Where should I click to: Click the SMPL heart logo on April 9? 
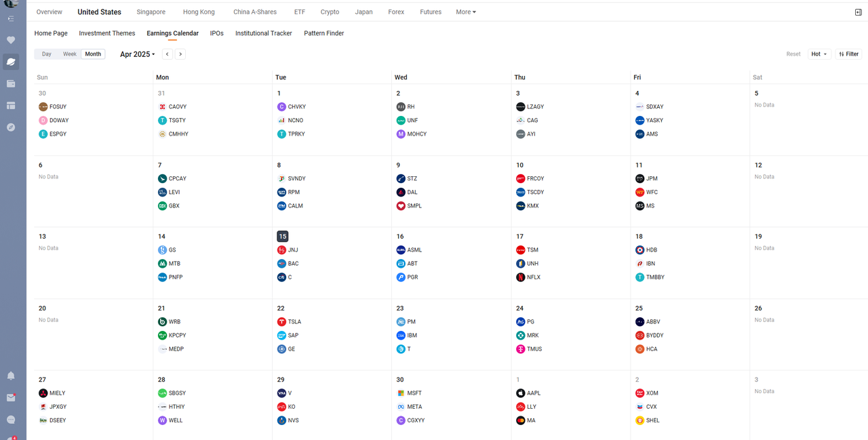[401, 206]
